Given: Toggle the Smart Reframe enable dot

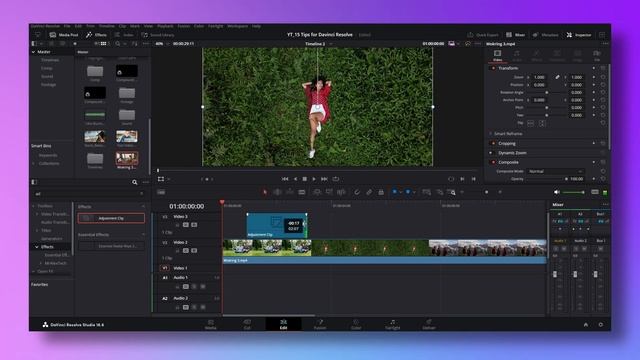Looking at the screenshot, I should [x=491, y=134].
